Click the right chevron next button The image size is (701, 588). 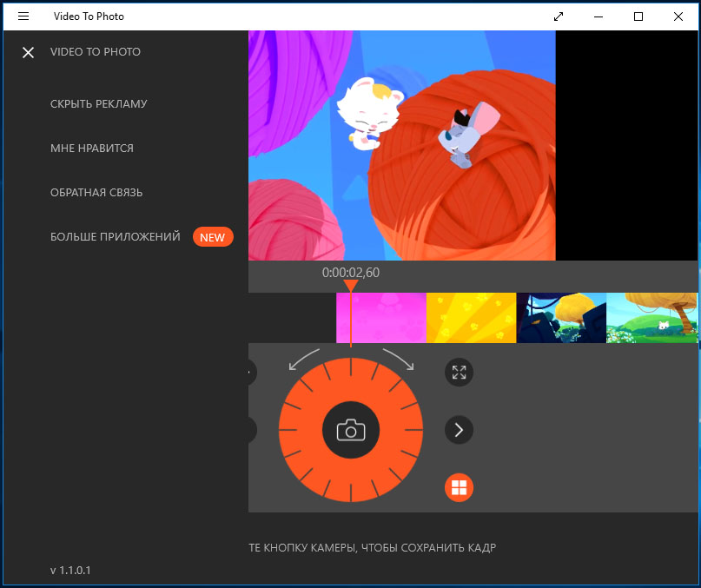[x=460, y=430]
